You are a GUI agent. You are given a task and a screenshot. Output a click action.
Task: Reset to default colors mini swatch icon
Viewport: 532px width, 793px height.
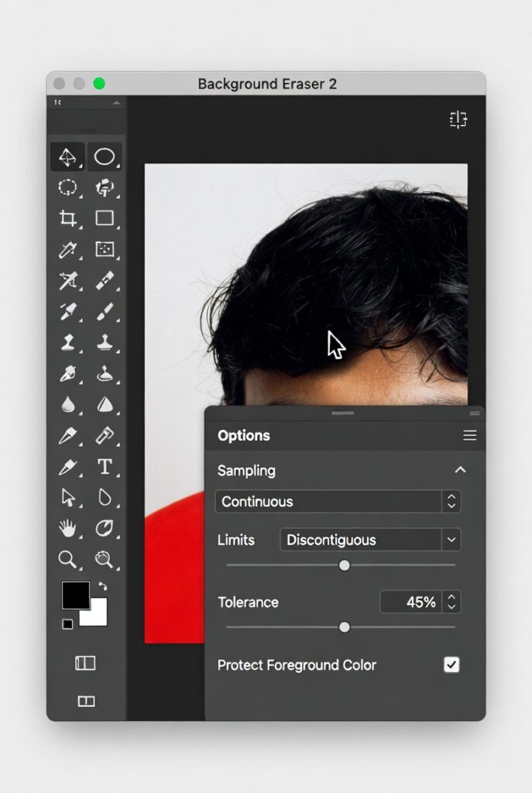click(x=67, y=624)
